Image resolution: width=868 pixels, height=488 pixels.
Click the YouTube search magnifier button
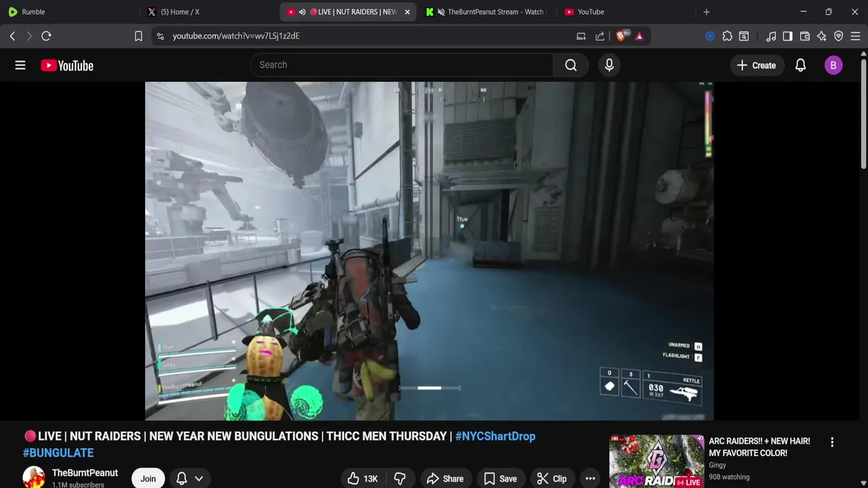(571, 65)
